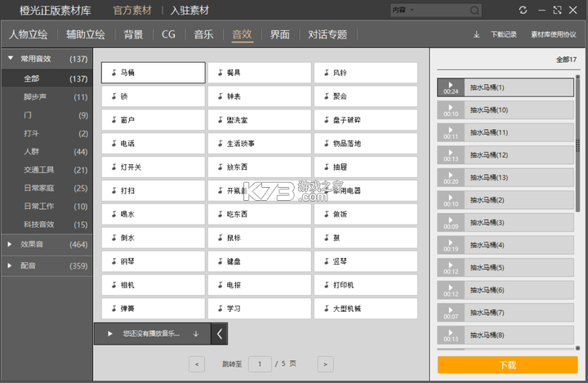Image resolution: width=588 pixels, height=383 pixels.
Task: Collapse the 常用音效 category tree
Action: click(x=11, y=59)
